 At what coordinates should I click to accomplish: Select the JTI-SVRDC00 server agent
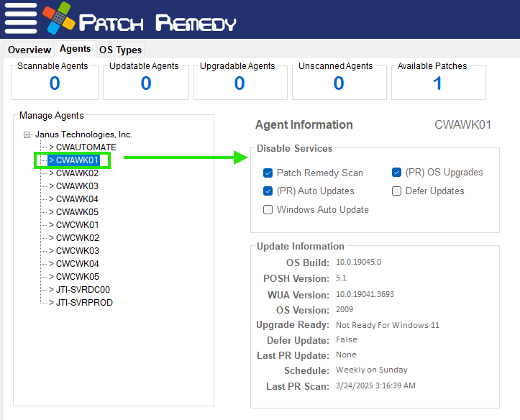click(x=83, y=290)
